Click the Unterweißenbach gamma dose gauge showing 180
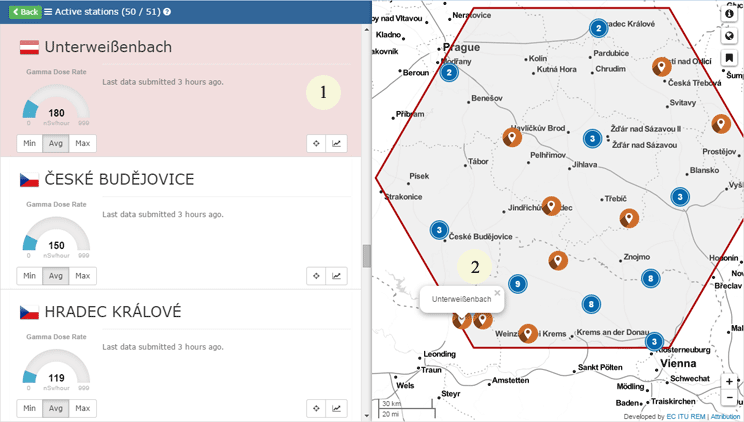Screen dimensions: 744x422 click(56, 102)
